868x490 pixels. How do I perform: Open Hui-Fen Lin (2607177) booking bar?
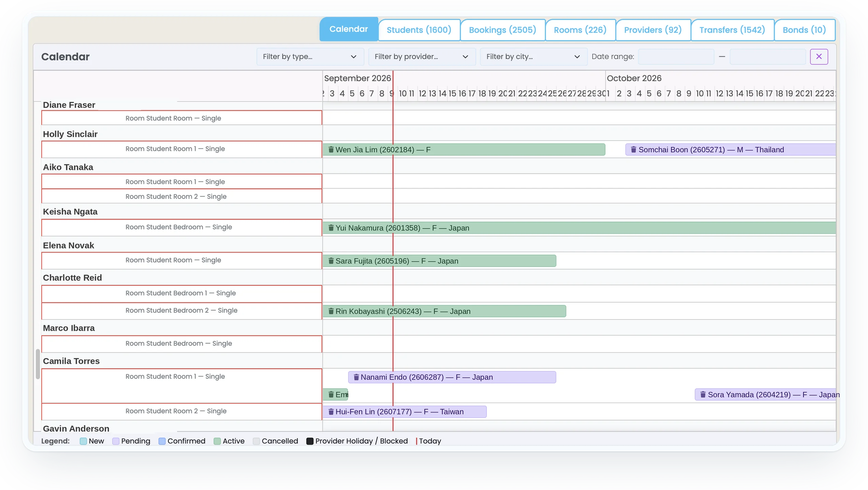coord(404,412)
